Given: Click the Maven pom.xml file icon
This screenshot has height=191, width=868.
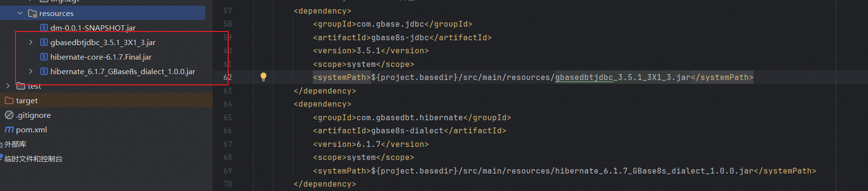Looking at the screenshot, I should coord(9,129).
